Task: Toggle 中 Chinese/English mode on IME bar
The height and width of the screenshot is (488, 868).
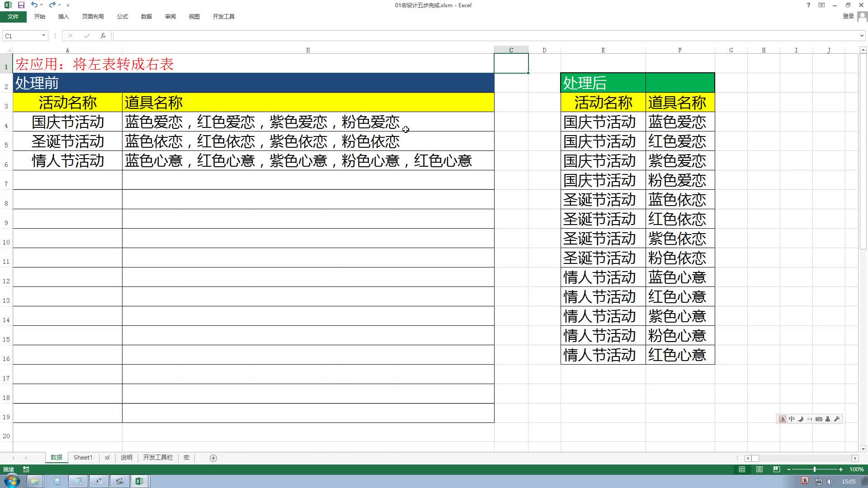Action: pyautogui.click(x=792, y=419)
